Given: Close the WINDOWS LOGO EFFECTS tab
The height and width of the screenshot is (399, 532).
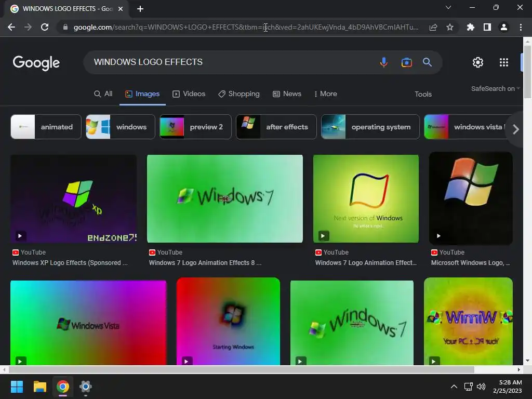Looking at the screenshot, I should point(121,9).
